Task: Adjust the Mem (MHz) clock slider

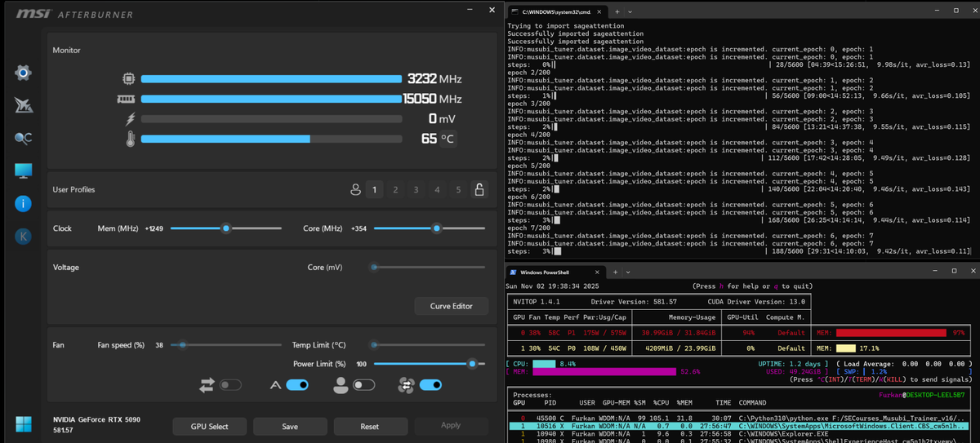Action: [226, 228]
